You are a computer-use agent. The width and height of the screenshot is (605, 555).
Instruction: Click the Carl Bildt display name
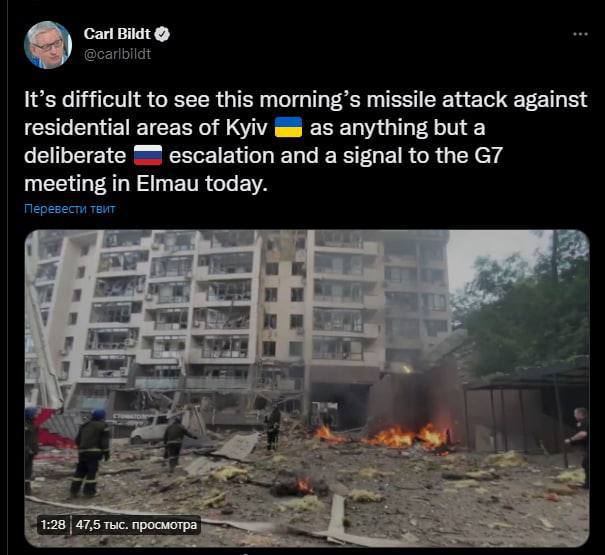click(x=117, y=34)
